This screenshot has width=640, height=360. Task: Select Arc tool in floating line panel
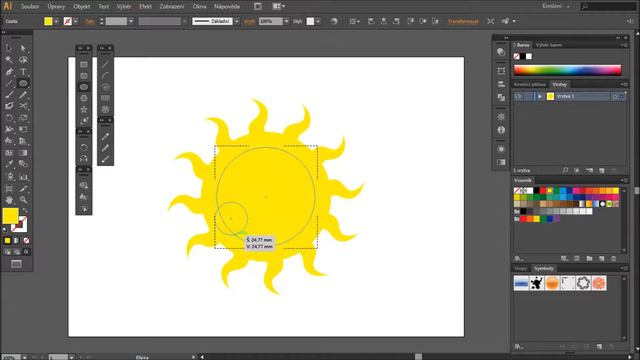pyautogui.click(x=105, y=76)
